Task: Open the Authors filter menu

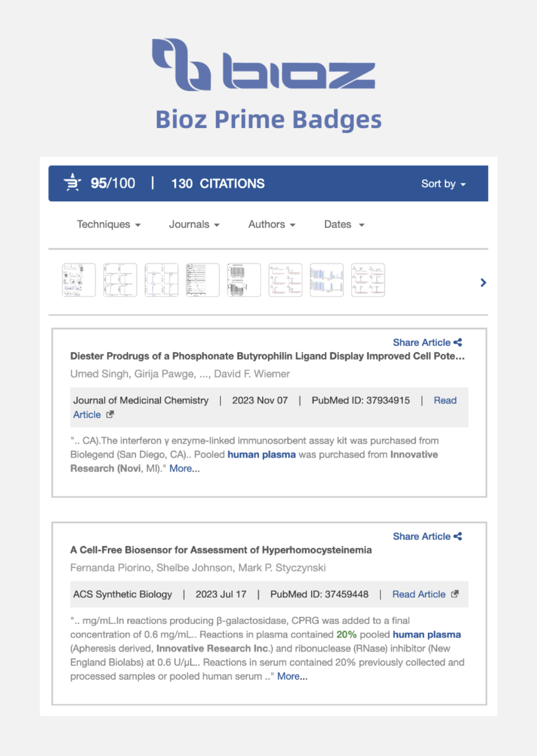Action: 272,225
